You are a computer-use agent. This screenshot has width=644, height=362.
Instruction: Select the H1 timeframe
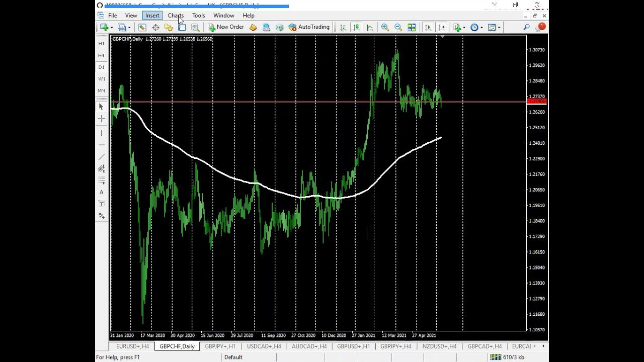click(101, 44)
